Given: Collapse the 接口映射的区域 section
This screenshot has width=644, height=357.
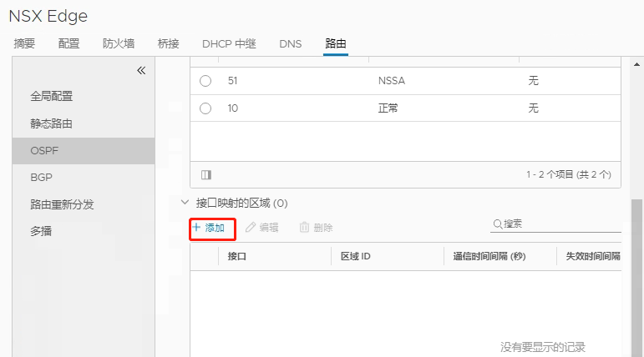Looking at the screenshot, I should point(185,203).
